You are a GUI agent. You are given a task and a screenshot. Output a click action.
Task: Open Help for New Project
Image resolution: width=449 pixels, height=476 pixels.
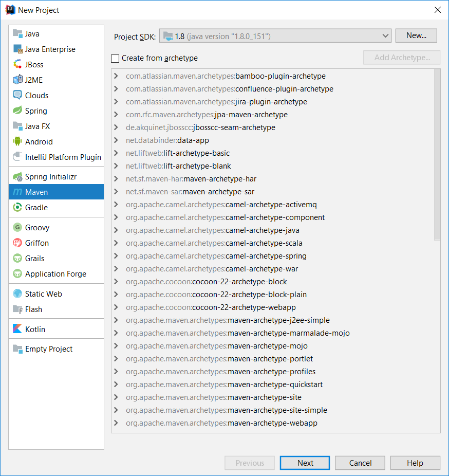point(415,463)
